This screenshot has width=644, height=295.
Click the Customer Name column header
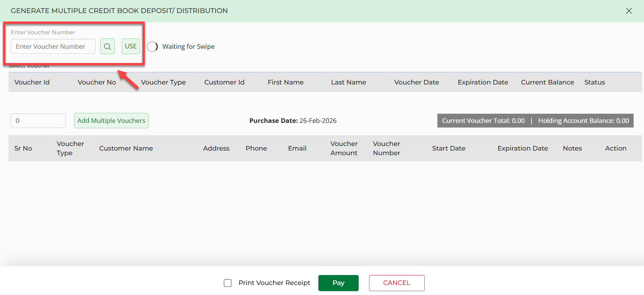126,148
